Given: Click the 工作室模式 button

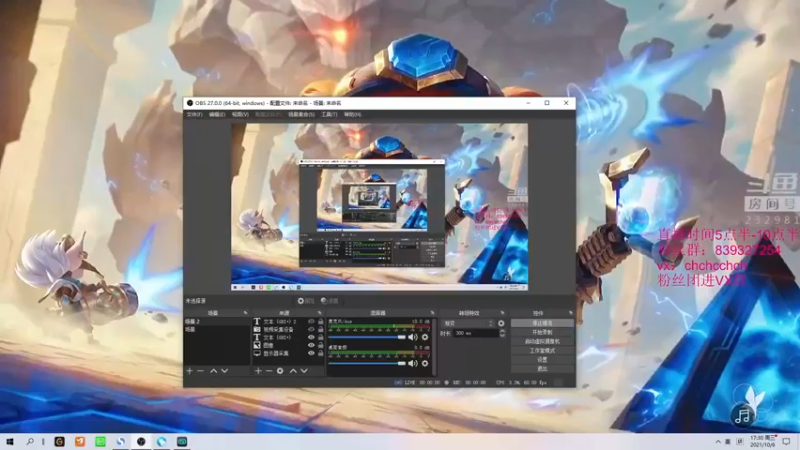Looking at the screenshot, I should 542,351.
